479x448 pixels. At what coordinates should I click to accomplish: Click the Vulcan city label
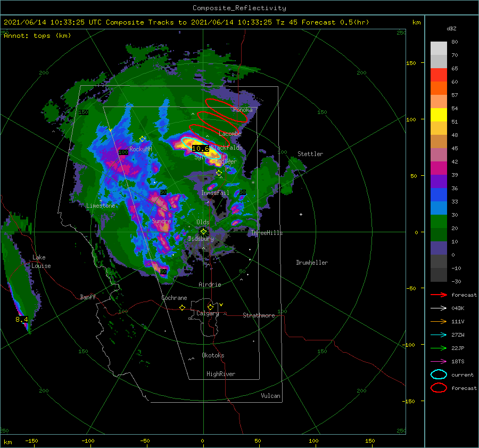(271, 396)
